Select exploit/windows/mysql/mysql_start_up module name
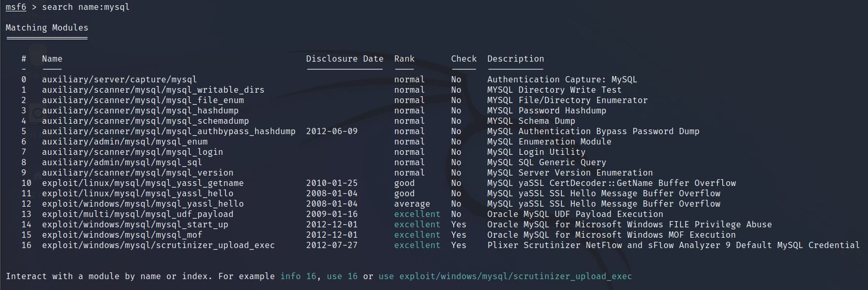This screenshot has height=290, width=868. tap(135, 225)
